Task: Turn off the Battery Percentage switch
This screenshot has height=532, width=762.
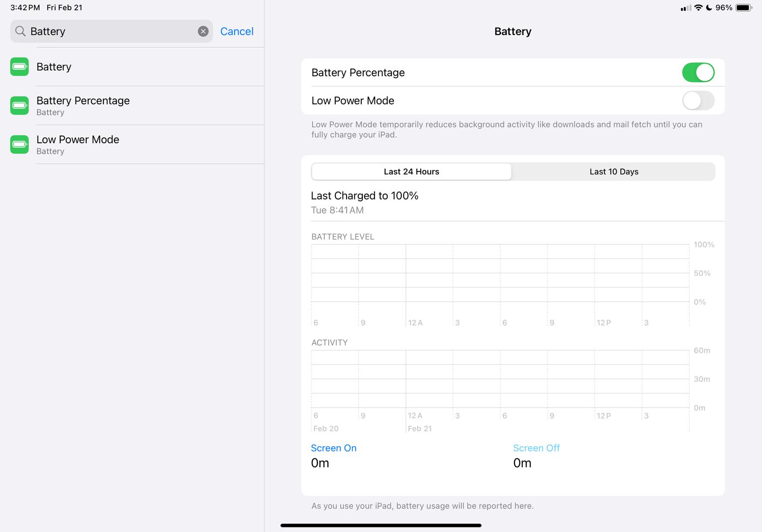Action: 698,72
